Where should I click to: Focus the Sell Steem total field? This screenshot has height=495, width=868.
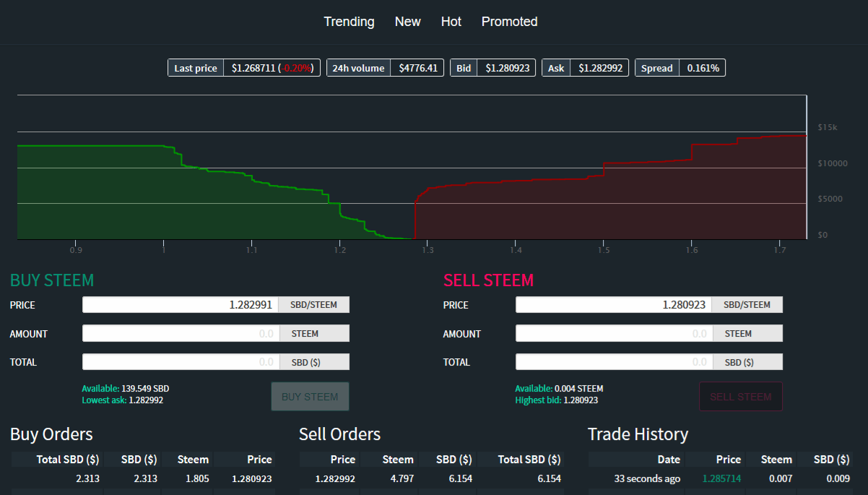614,362
